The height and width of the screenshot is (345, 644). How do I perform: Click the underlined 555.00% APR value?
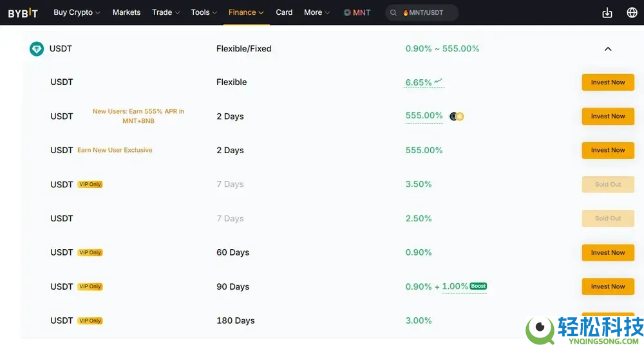[x=424, y=115]
